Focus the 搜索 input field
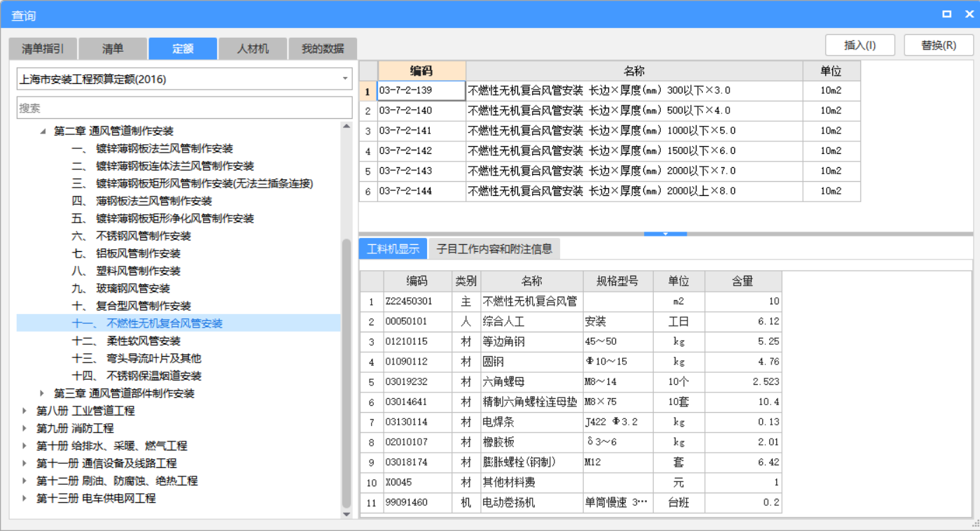This screenshot has height=531, width=980. 185,108
